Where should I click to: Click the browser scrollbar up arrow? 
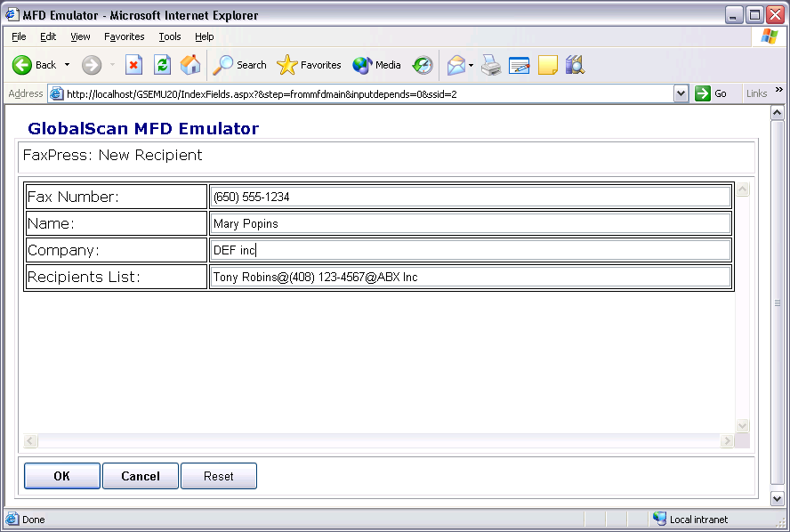point(777,113)
